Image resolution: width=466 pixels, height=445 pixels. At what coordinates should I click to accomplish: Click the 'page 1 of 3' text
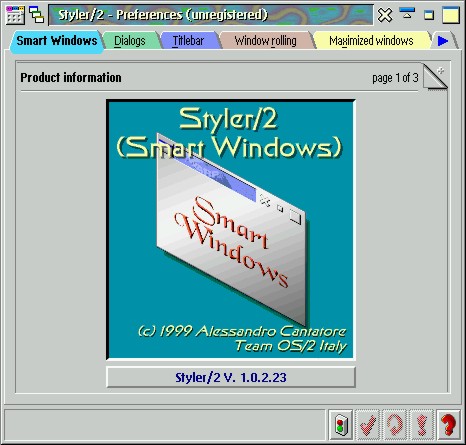tap(395, 78)
